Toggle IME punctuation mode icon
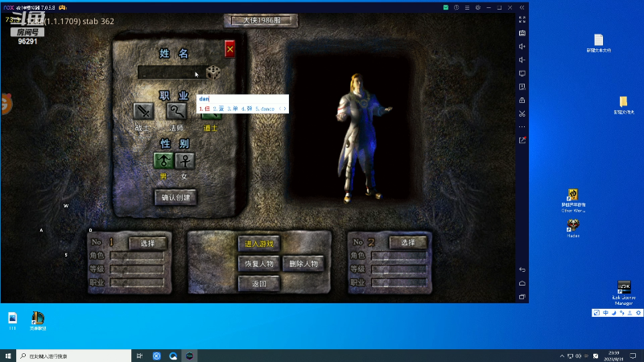 point(621,313)
